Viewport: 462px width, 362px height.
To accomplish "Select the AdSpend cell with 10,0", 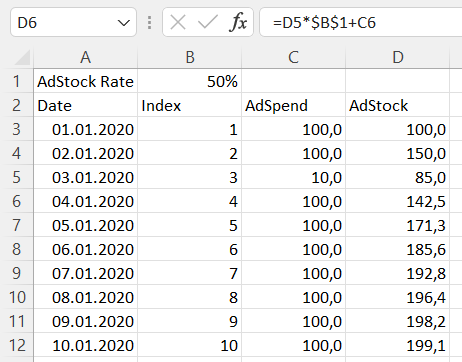I will click(294, 177).
